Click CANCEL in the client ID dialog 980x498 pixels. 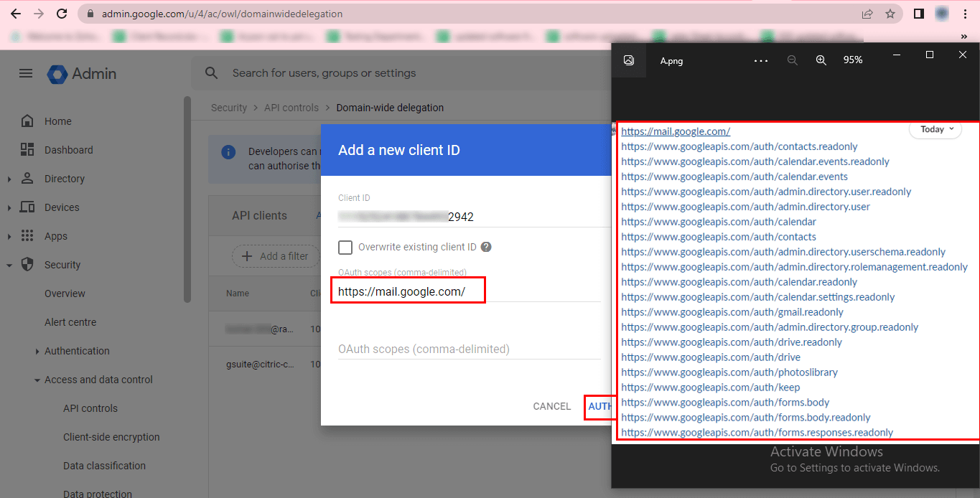552,406
